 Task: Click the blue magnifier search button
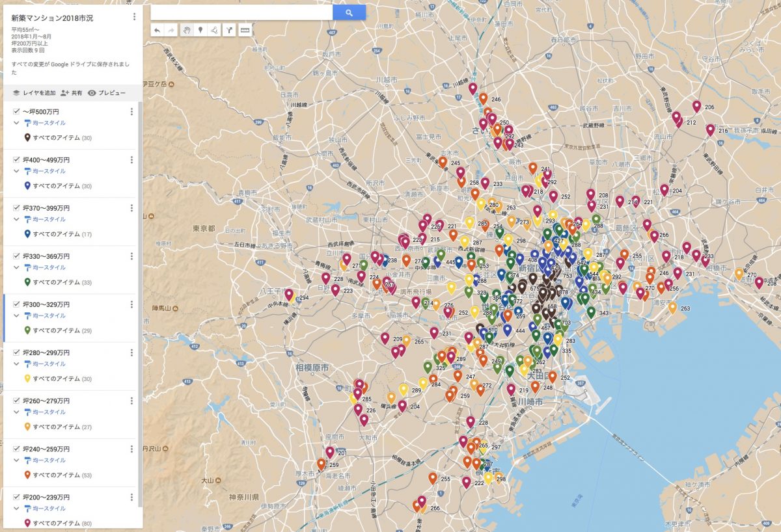(349, 12)
